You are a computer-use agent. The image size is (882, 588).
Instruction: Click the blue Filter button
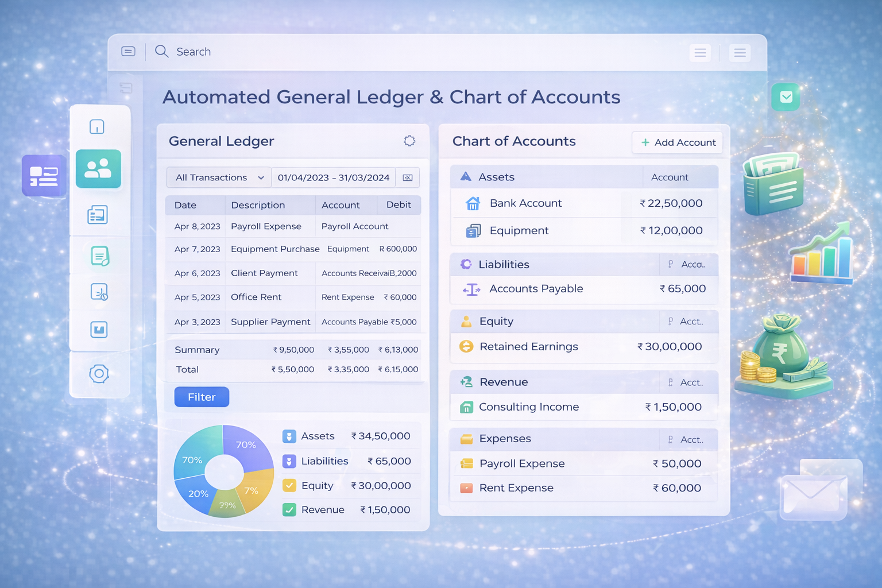click(x=202, y=397)
